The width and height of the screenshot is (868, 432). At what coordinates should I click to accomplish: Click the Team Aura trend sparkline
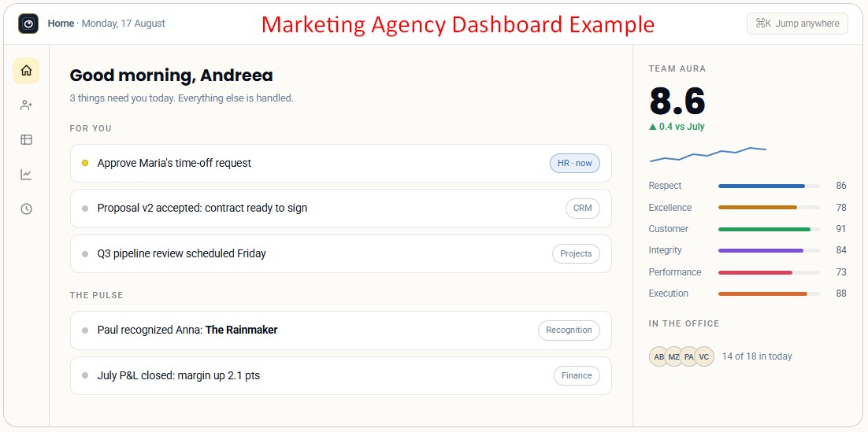coord(708,154)
